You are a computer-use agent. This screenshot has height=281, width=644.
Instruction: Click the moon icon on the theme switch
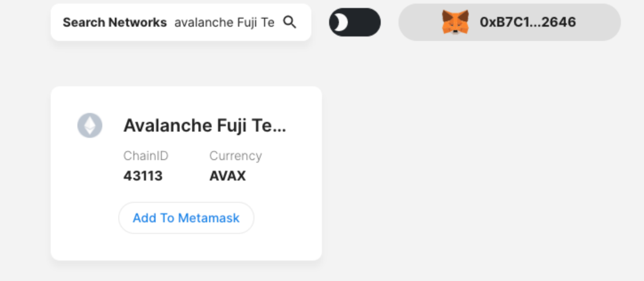[x=341, y=22]
